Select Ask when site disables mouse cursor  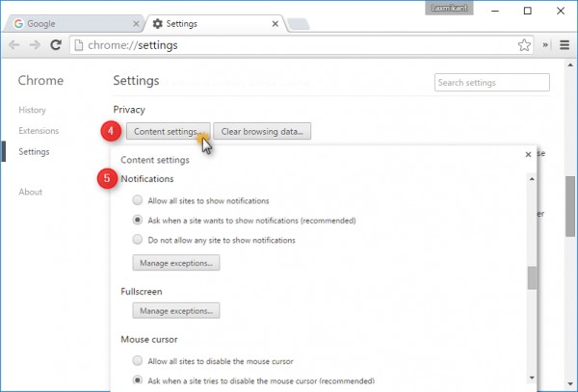click(138, 379)
